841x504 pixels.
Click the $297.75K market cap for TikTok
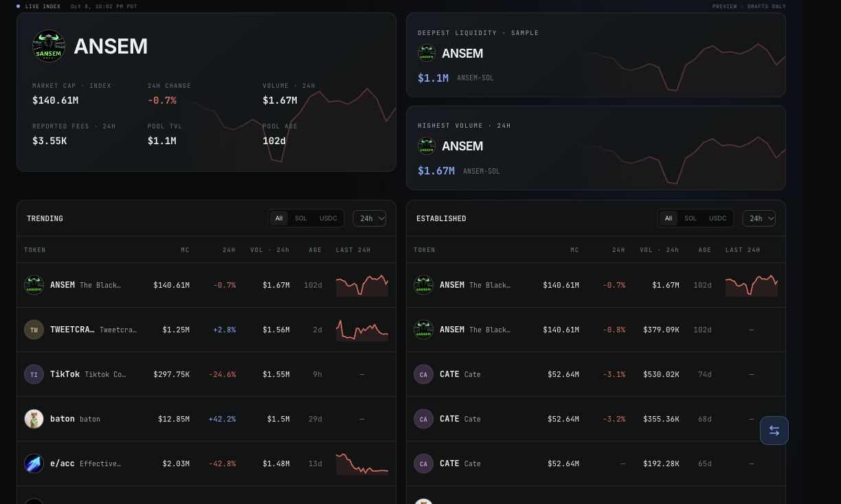click(171, 374)
